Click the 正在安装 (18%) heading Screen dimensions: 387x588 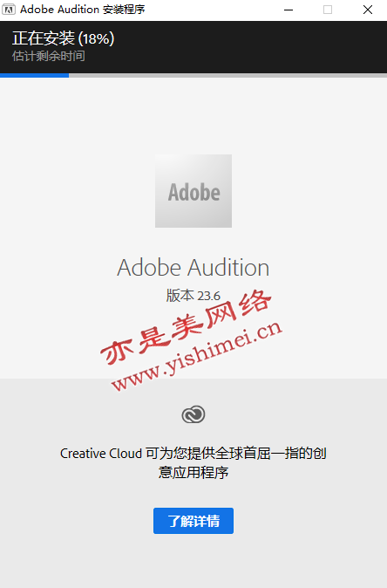tap(64, 38)
